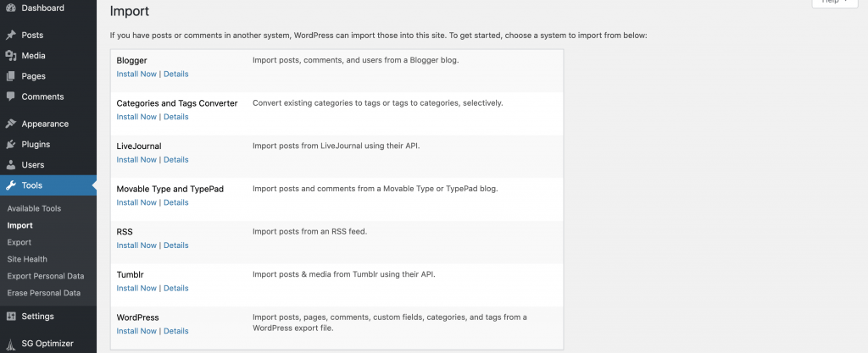868x353 pixels.
Task: View Details for Tumblr importer
Action: pyautogui.click(x=176, y=288)
